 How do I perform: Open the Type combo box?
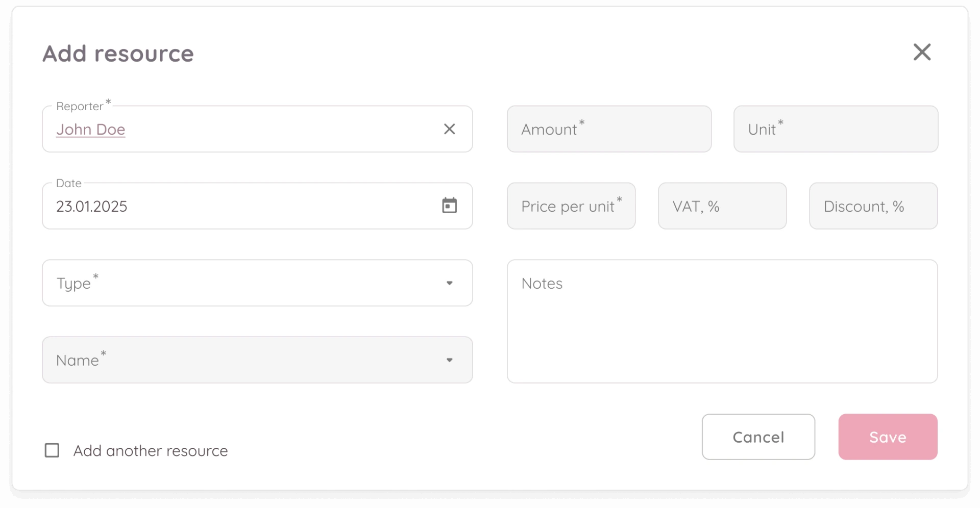pos(245,283)
